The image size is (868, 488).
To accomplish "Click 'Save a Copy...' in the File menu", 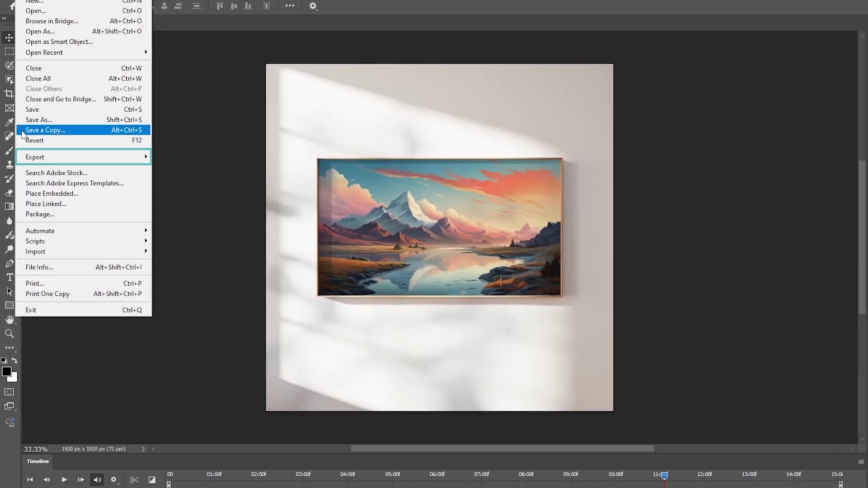I will (84, 130).
